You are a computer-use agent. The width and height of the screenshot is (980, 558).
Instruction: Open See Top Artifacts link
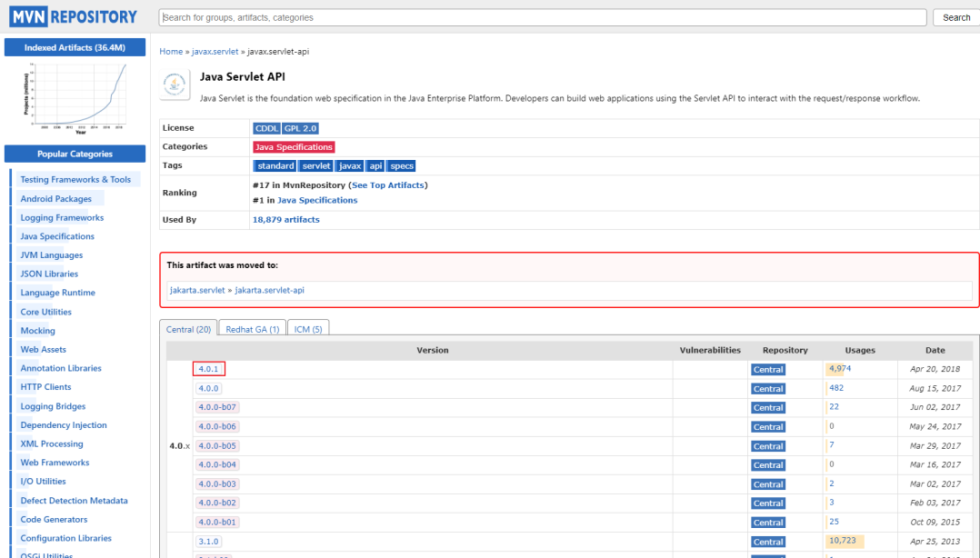(387, 185)
